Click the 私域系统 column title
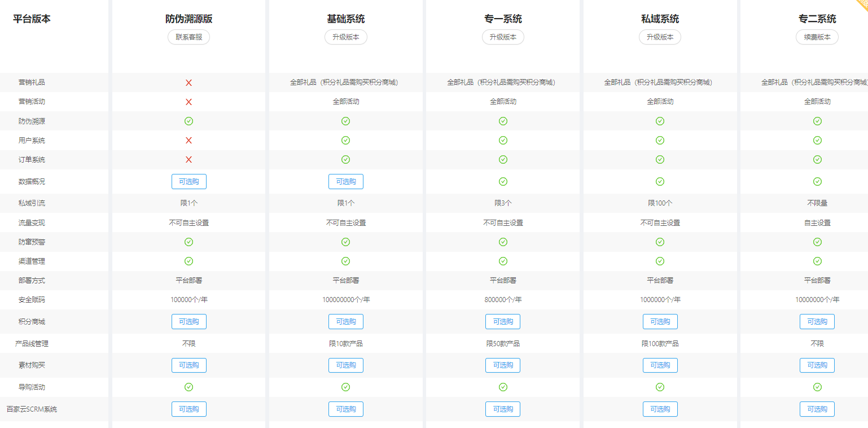The height and width of the screenshot is (428, 868). (x=660, y=19)
